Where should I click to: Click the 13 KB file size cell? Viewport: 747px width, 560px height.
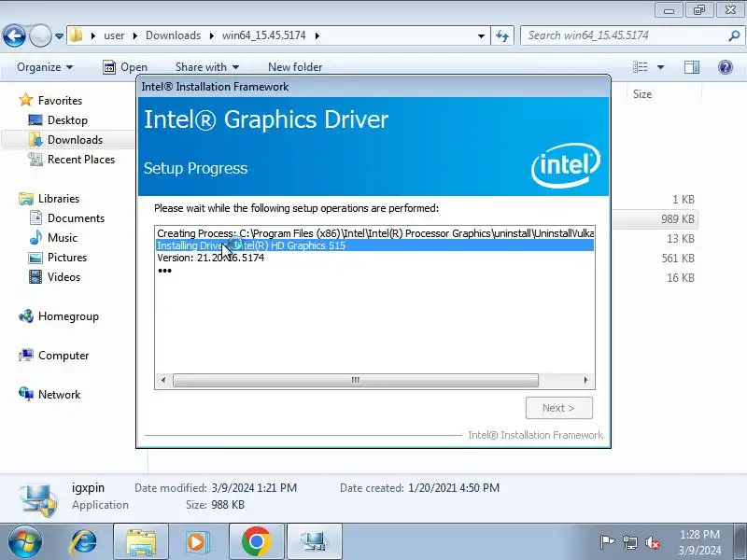(x=681, y=239)
